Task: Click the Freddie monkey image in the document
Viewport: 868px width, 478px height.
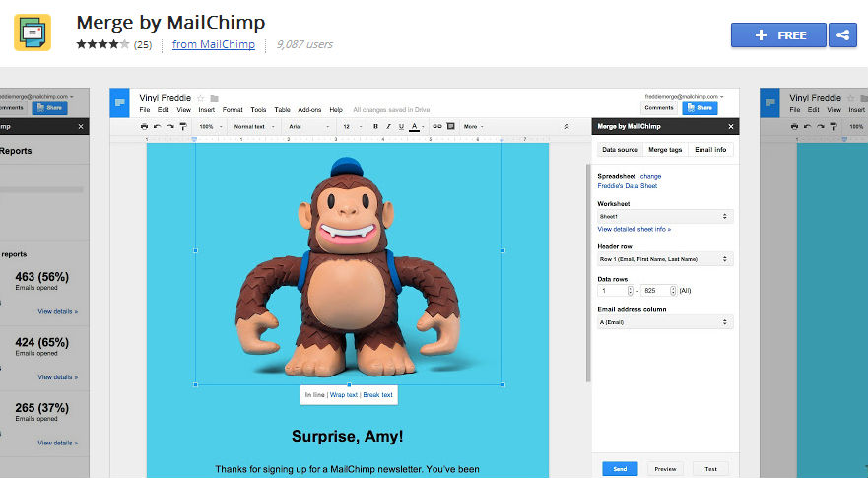Action: [x=348, y=266]
